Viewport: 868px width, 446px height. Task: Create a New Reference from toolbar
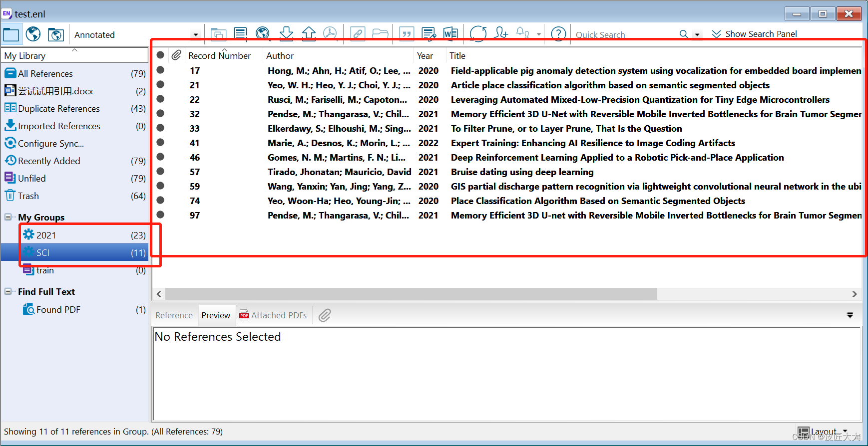(x=240, y=34)
